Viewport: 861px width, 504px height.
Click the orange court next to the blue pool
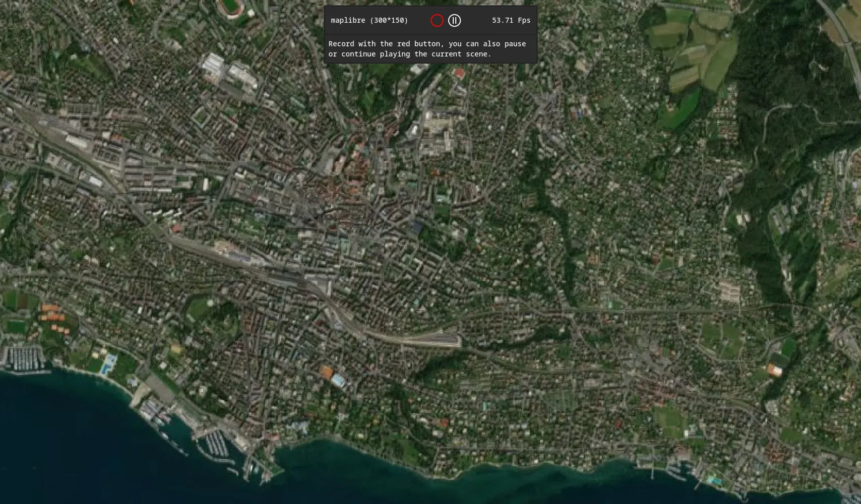click(x=326, y=372)
